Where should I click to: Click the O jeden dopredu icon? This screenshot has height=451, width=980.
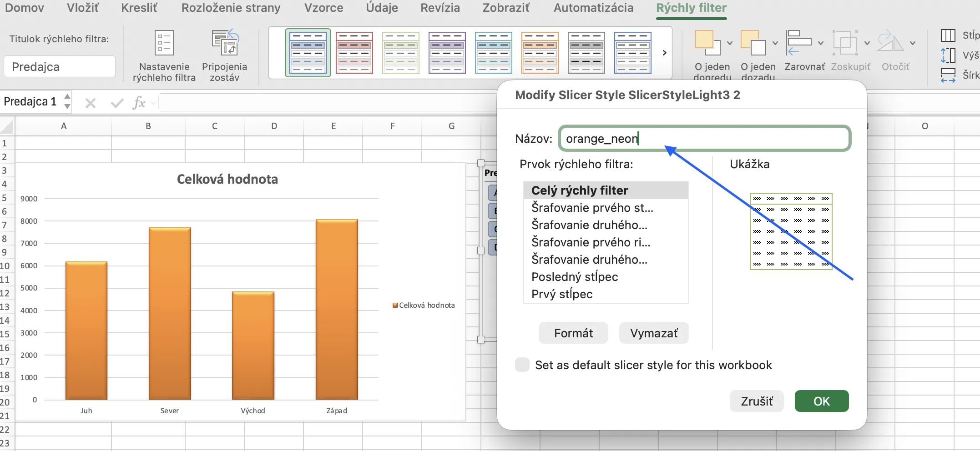point(707,43)
